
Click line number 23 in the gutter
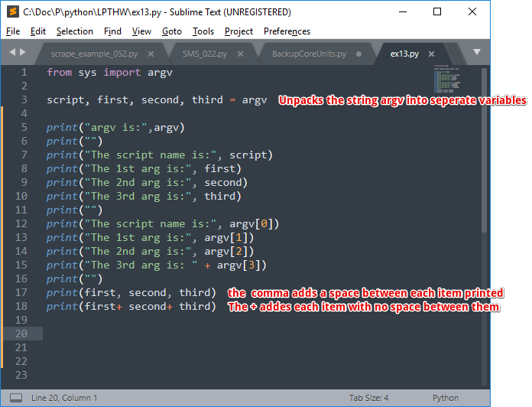pos(21,375)
